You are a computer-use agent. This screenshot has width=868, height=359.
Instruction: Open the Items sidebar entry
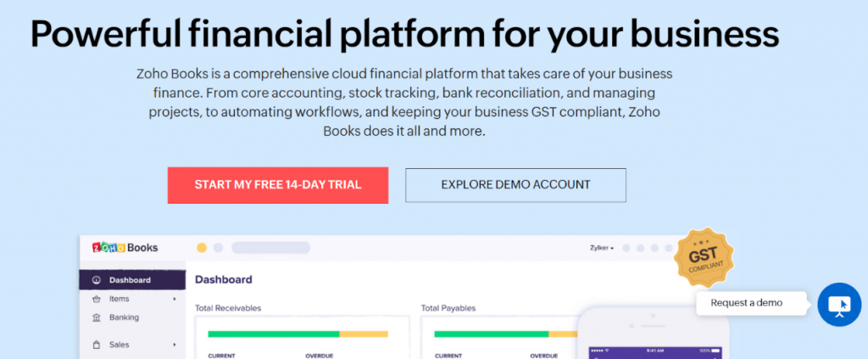(119, 299)
